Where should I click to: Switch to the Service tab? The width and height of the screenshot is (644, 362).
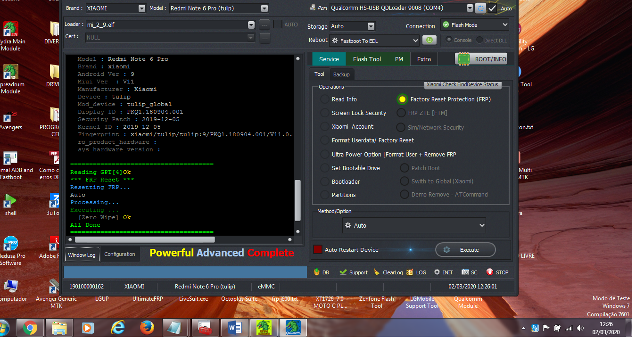329,59
